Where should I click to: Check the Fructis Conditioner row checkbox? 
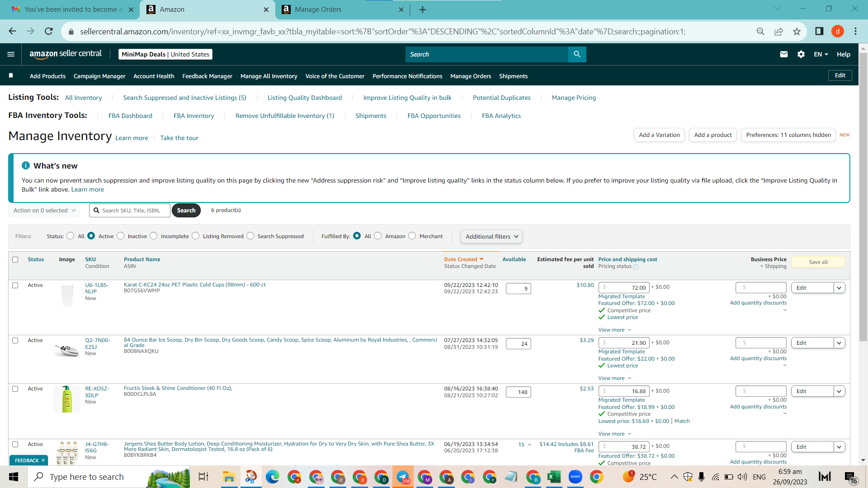pyautogui.click(x=15, y=389)
